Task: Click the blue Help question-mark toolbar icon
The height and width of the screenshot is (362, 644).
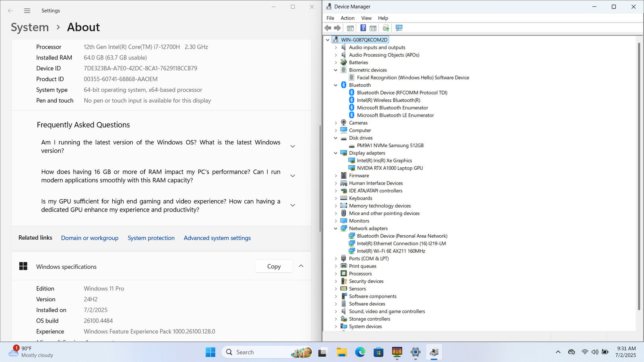Action: (x=363, y=28)
